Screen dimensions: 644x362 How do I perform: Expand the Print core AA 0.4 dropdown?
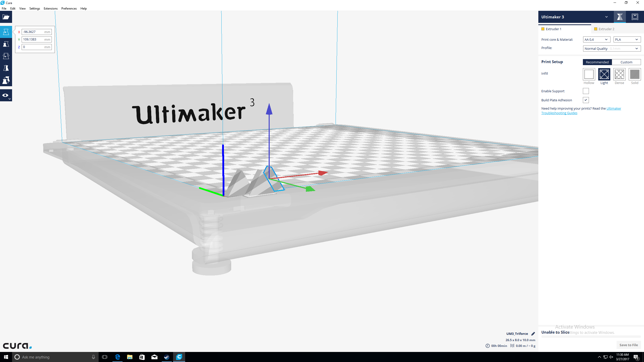click(x=596, y=39)
